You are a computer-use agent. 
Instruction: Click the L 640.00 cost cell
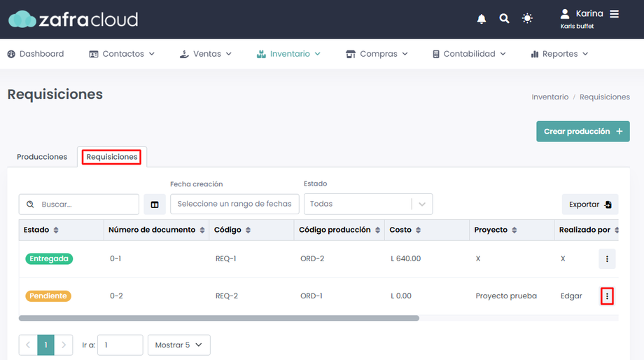click(x=406, y=259)
